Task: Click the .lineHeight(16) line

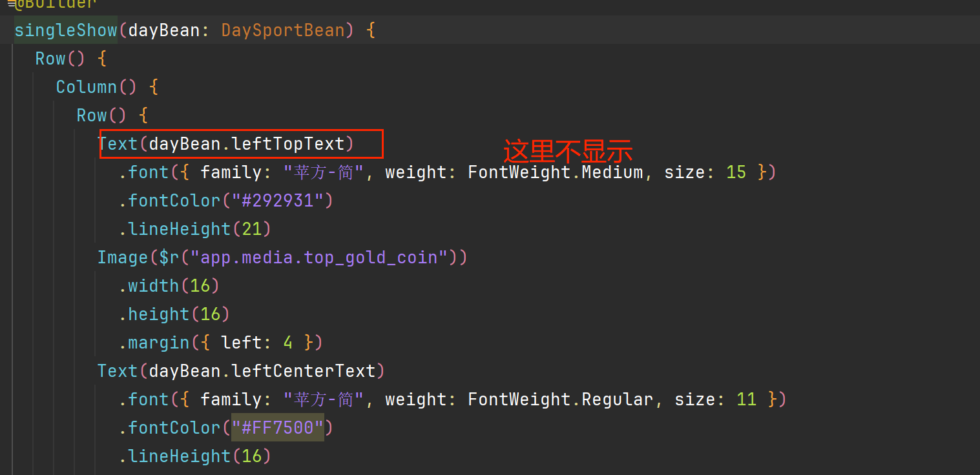Action: point(194,456)
